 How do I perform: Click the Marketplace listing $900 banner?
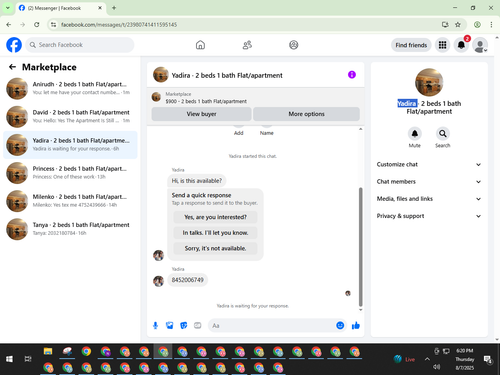tap(255, 98)
